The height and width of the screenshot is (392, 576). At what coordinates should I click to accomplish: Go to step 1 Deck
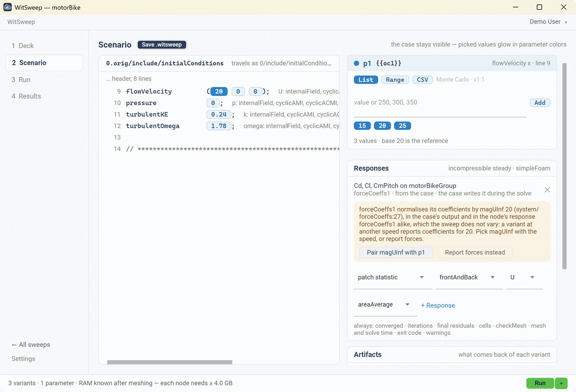[44, 46]
